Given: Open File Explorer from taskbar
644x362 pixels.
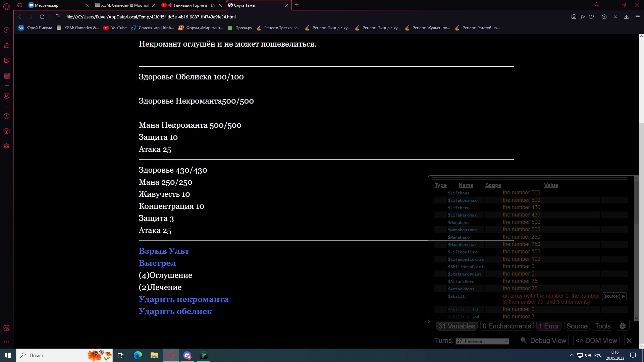Looking at the screenshot, I should pos(154,355).
